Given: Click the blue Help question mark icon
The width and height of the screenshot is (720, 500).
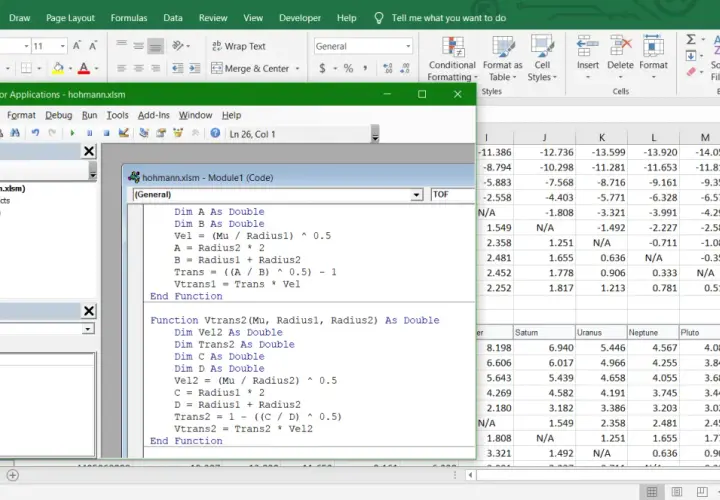Looking at the screenshot, I should (215, 133).
